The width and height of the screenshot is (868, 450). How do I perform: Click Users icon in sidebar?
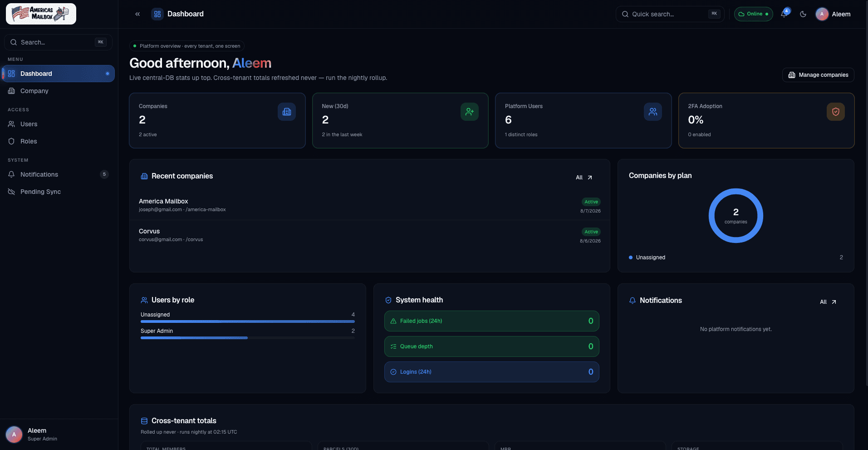pyautogui.click(x=11, y=124)
